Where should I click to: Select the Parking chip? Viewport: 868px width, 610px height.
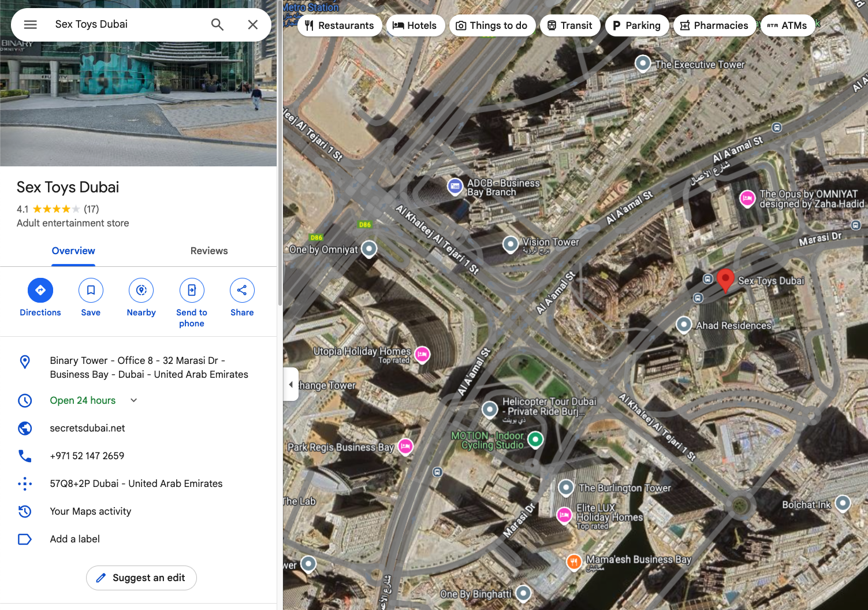tap(637, 25)
